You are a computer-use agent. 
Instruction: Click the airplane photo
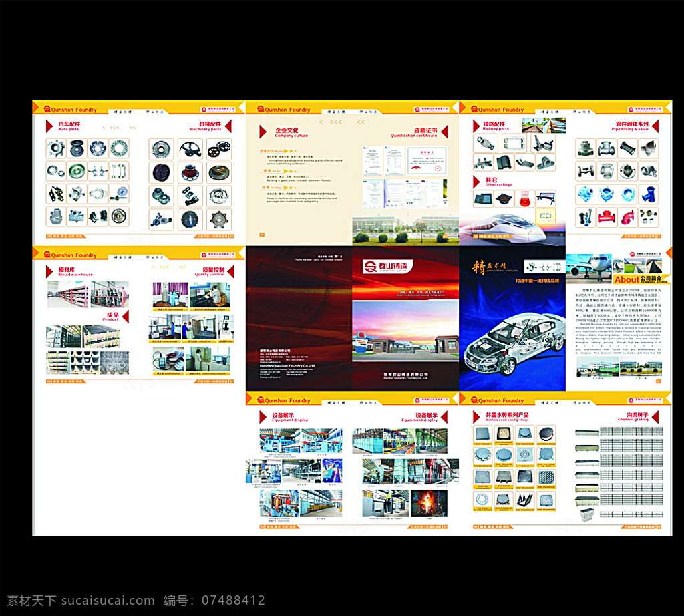pos(588,267)
